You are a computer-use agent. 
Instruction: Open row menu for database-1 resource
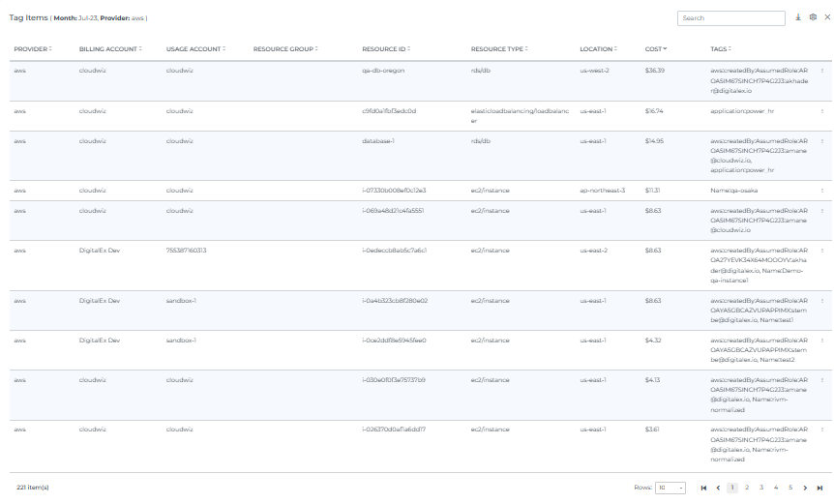[x=822, y=140]
